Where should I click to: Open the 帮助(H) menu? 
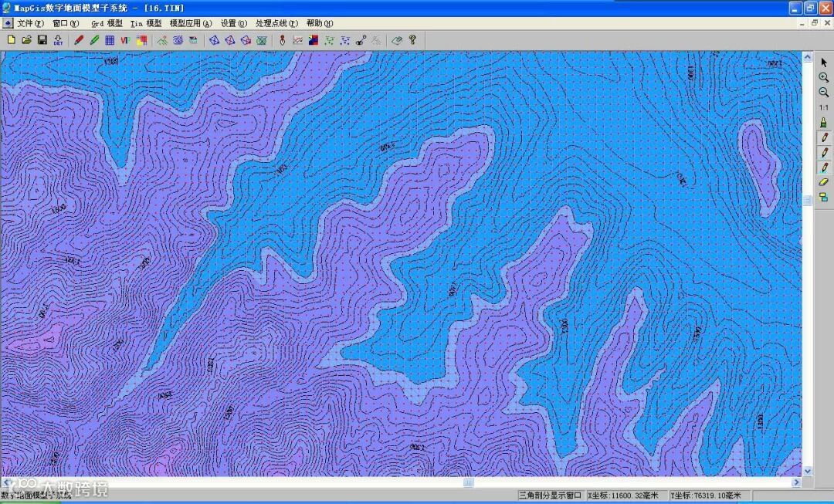pyautogui.click(x=320, y=23)
